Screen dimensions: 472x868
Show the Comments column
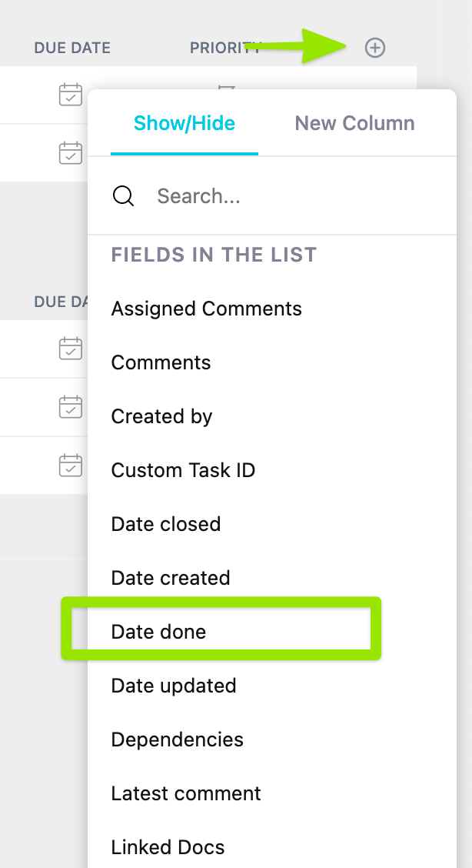pos(161,362)
